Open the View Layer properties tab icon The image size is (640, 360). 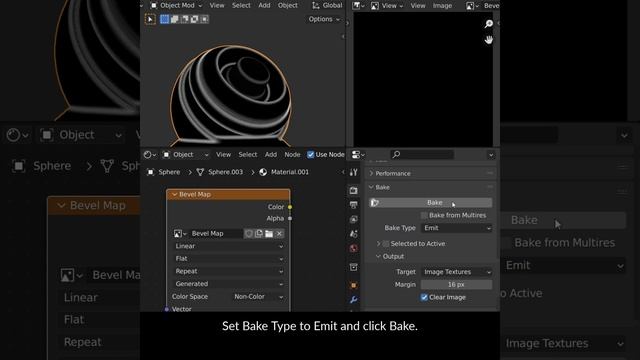click(353, 220)
